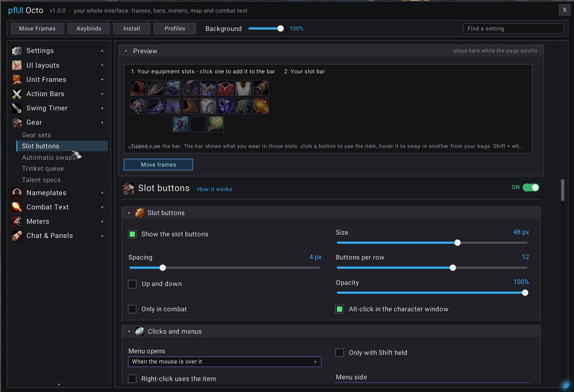Add the golden skull trinket slot
This screenshot has width=574, height=392.
[x=261, y=106]
